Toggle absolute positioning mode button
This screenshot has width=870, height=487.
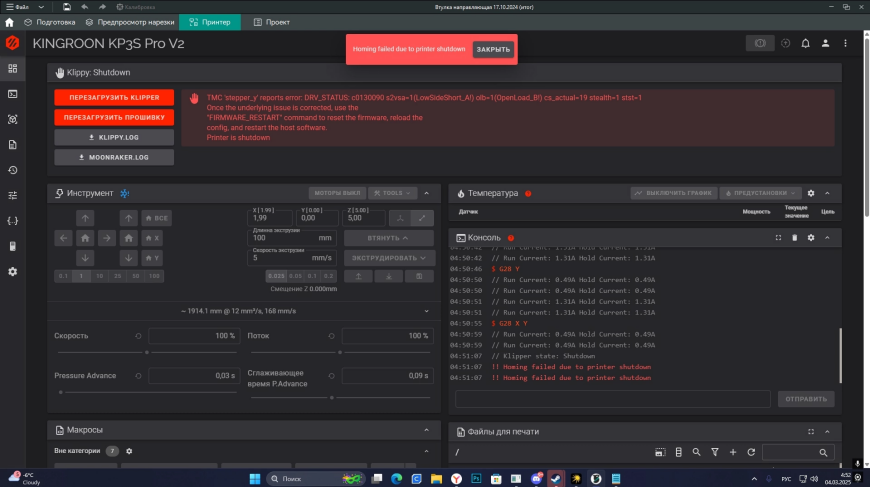click(400, 218)
